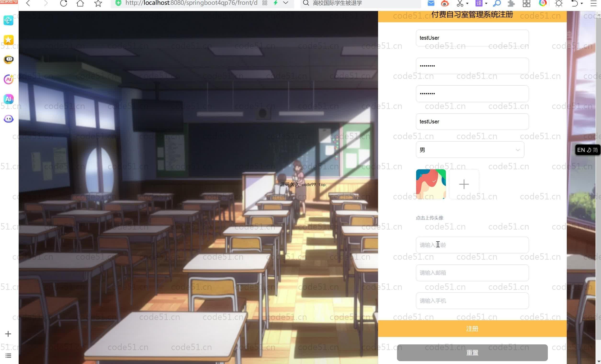The image size is (601, 364).
Task: Open the sidebar list menu icon
Action: click(x=8, y=356)
